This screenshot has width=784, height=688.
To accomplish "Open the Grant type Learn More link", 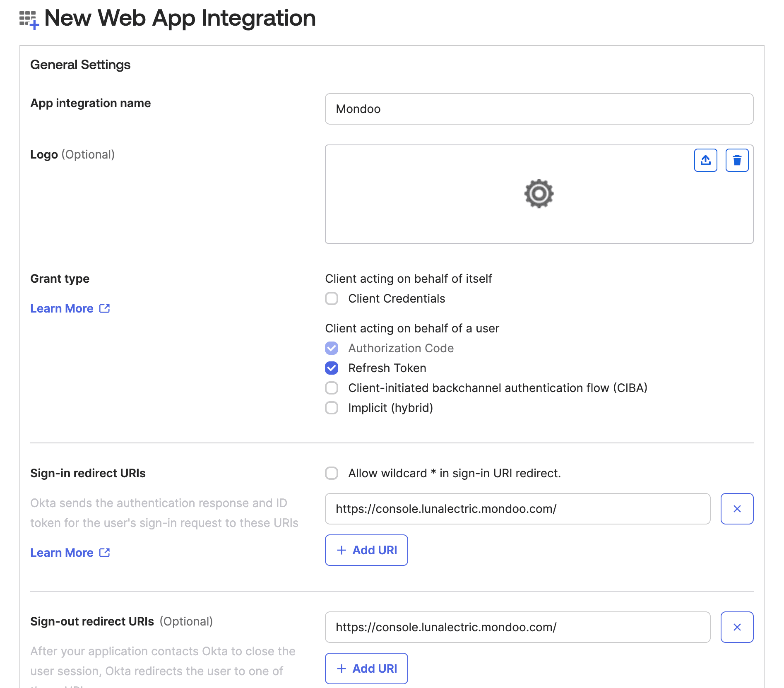I will point(61,308).
